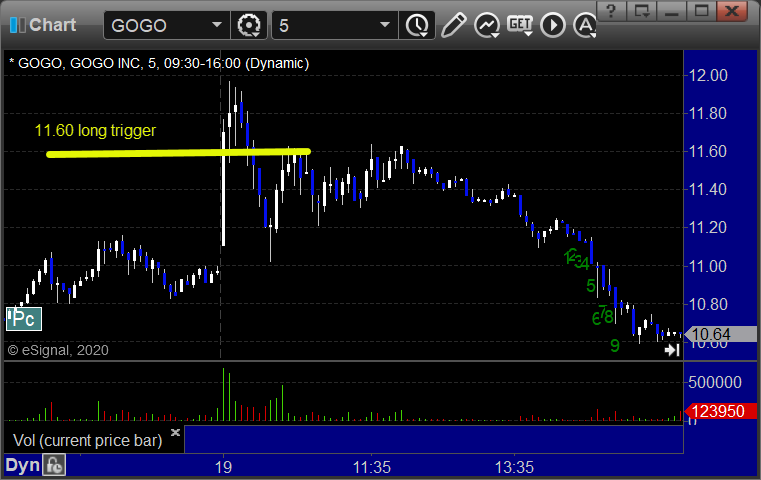Toggle the lock icon next to Dyn
Screen dimensions: 761x480
point(54,465)
